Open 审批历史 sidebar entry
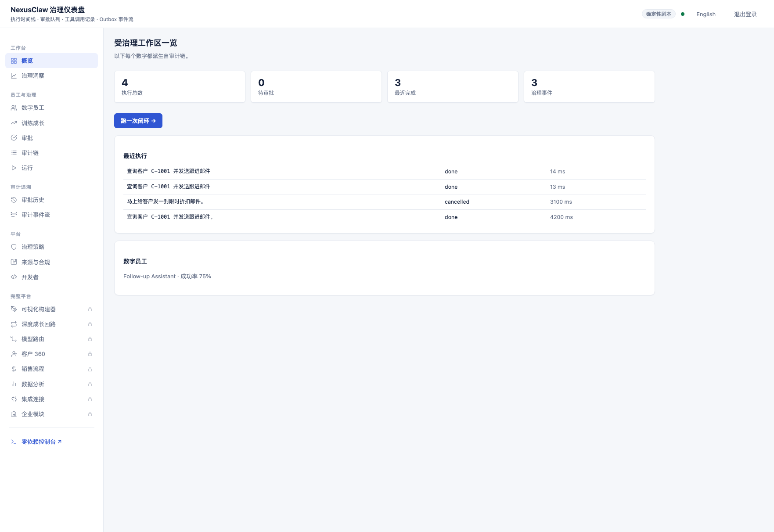The image size is (774, 532). coord(51,200)
